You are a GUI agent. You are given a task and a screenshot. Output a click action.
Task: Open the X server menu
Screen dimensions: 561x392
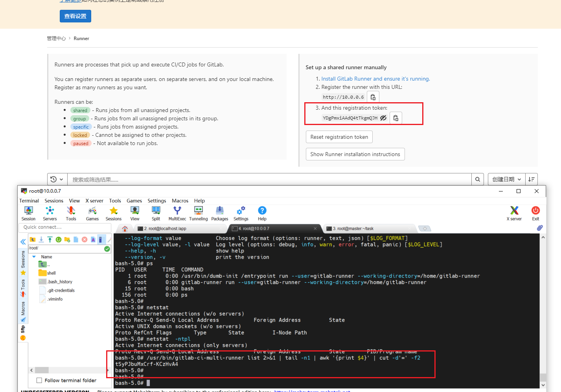pyautogui.click(x=94, y=201)
